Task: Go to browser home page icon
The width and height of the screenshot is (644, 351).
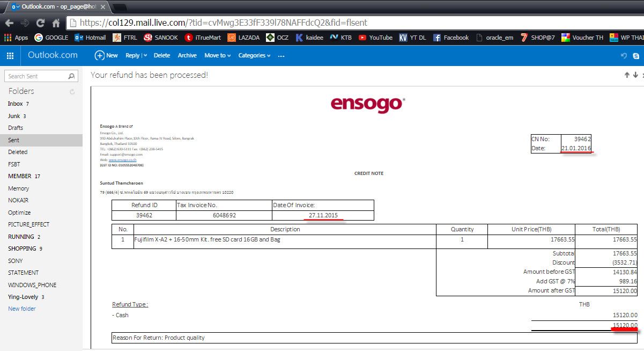Action: (x=56, y=23)
